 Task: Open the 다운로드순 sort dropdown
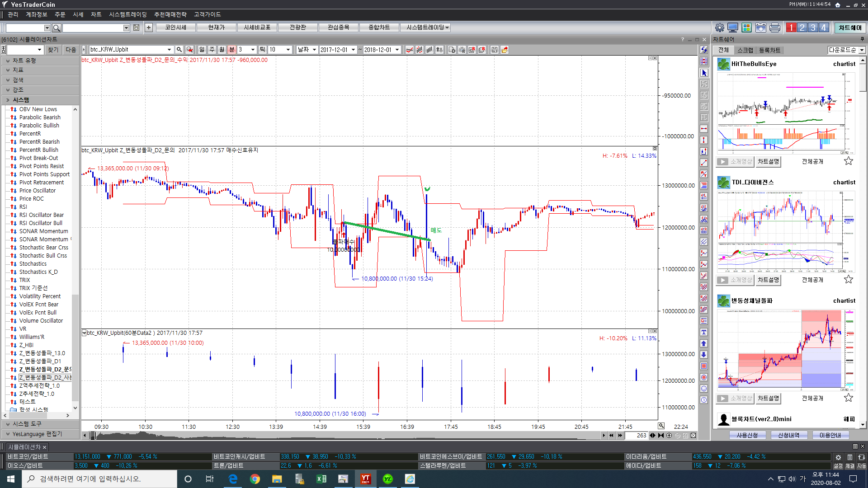[862, 50]
